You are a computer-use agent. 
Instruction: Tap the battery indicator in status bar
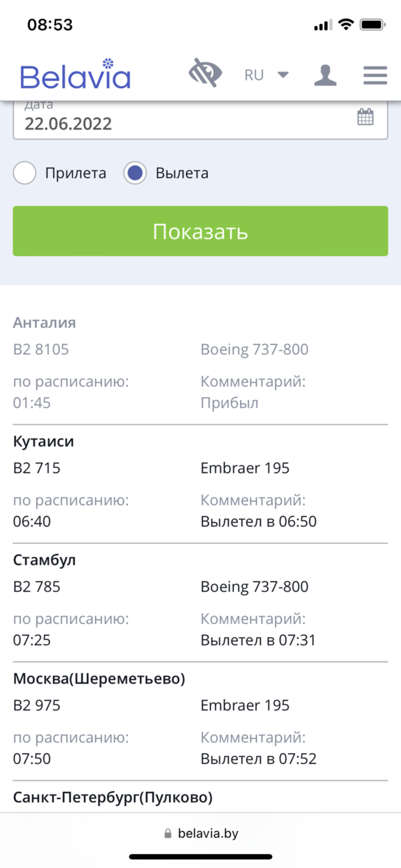(x=371, y=25)
